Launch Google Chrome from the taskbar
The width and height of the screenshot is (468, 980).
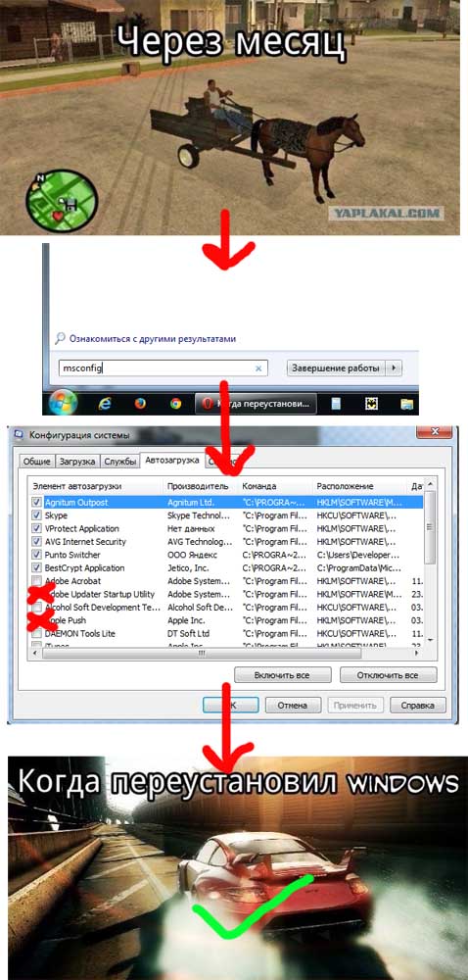point(176,404)
